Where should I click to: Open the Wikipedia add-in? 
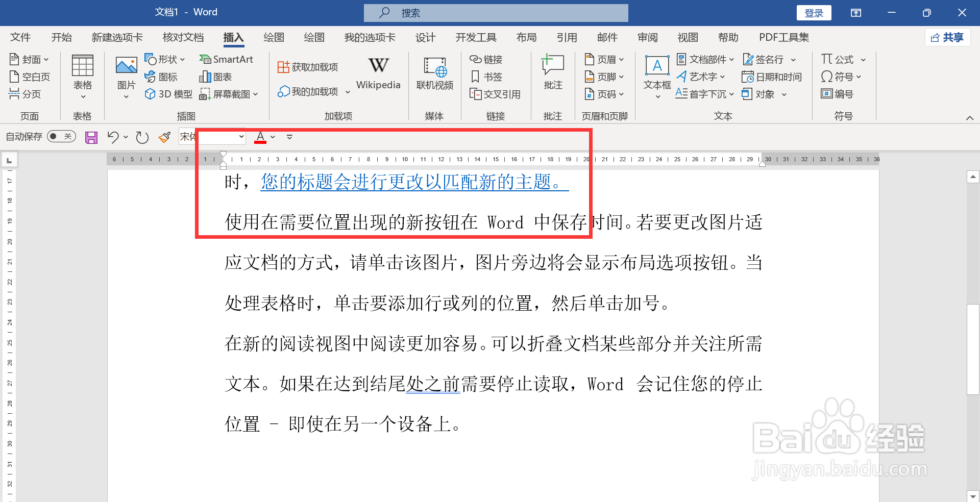coord(378,73)
